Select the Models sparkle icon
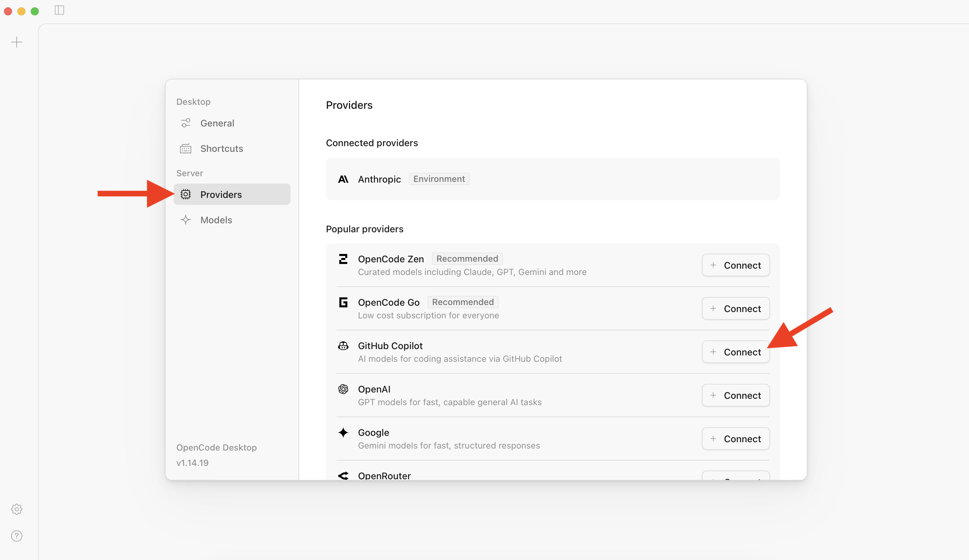The height and width of the screenshot is (560, 969). [186, 220]
